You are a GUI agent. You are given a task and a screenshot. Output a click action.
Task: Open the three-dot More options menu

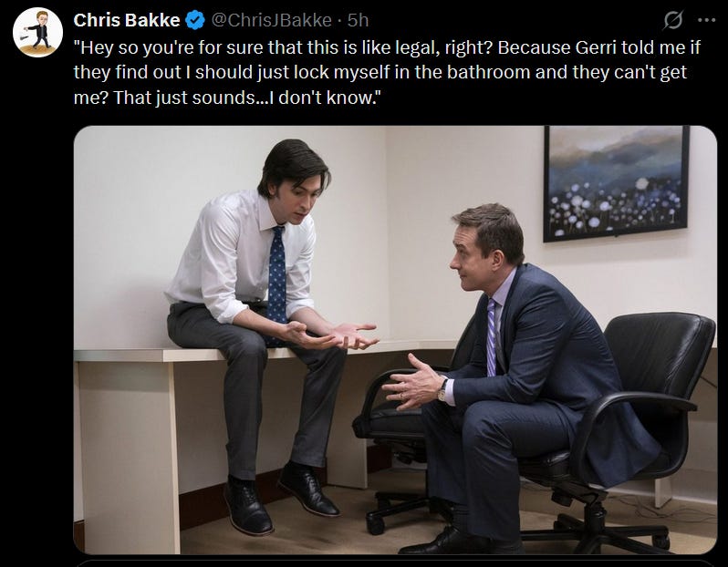[707, 20]
